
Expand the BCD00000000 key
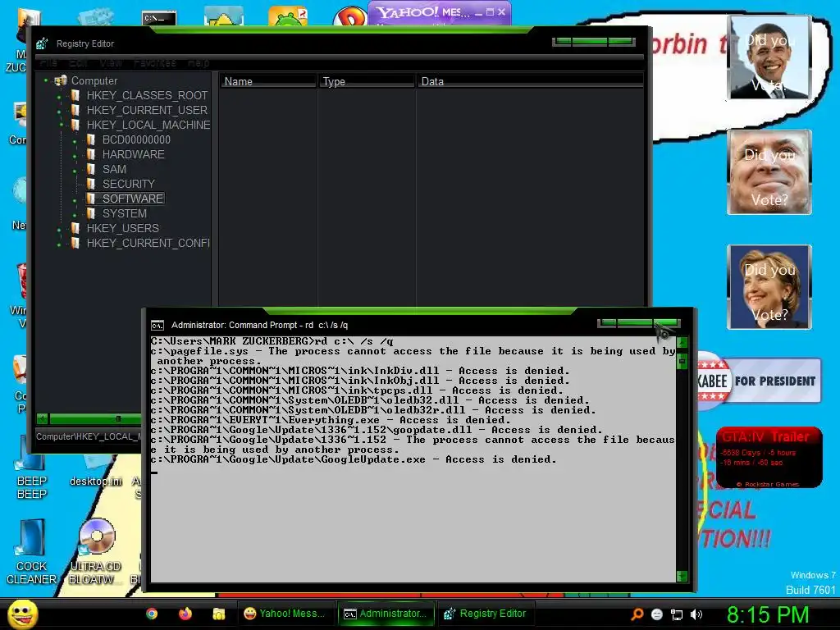75,141
